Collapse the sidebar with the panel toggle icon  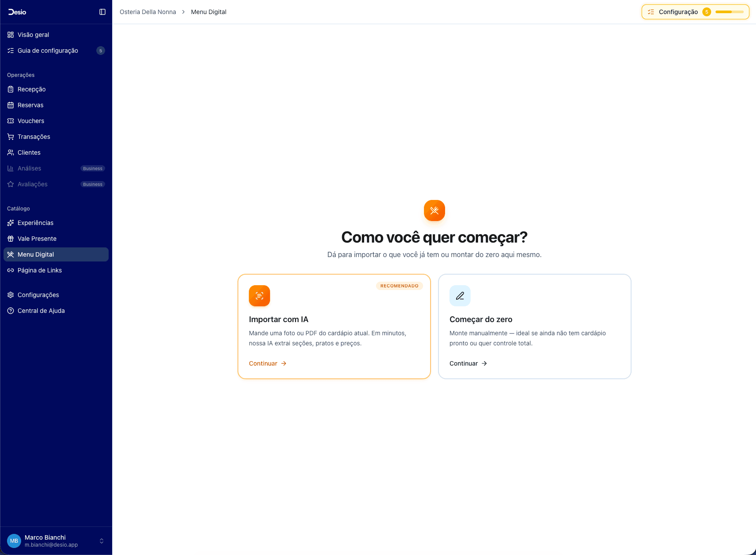tap(102, 12)
